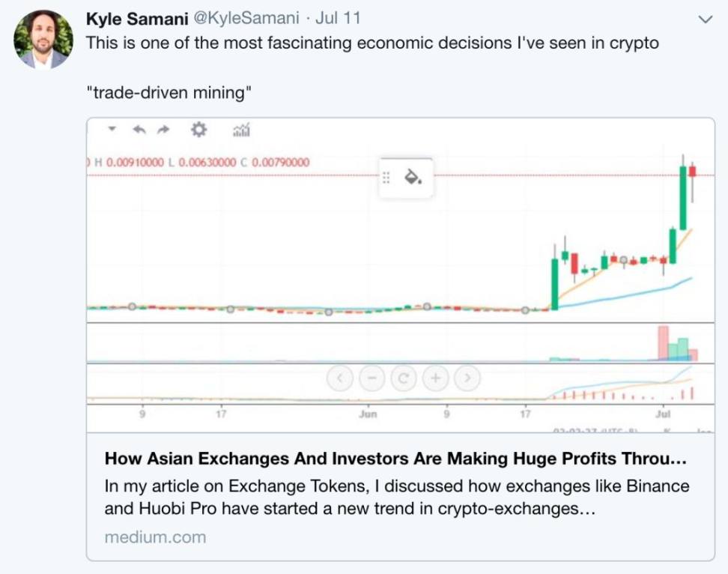Open chart settings gear

pos(198,130)
